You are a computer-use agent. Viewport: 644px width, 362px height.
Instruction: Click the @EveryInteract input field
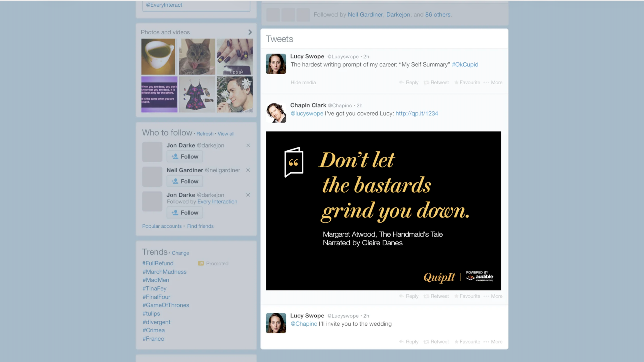196,6
